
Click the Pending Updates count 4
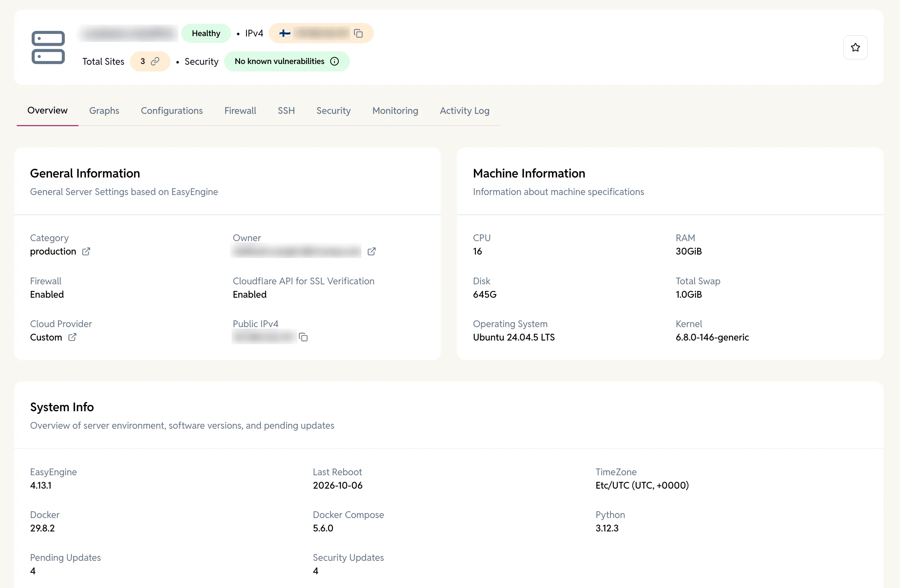[x=33, y=571]
